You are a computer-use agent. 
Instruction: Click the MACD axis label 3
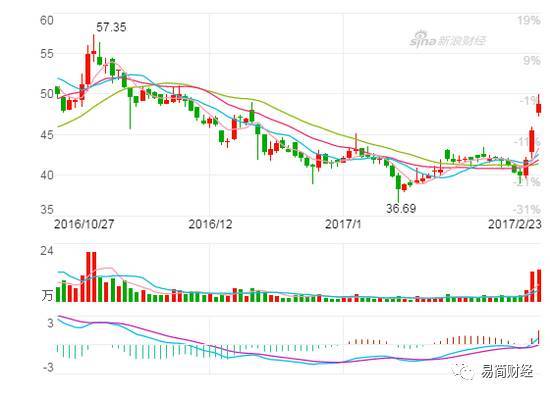(51, 323)
